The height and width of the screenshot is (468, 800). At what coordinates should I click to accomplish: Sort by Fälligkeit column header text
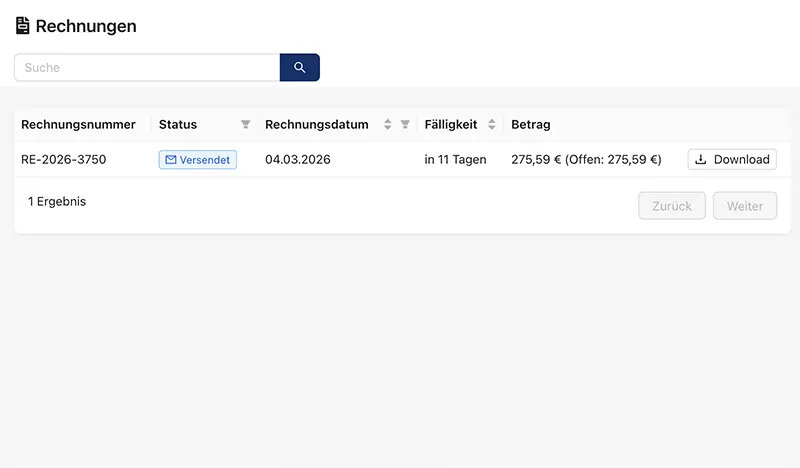click(x=451, y=125)
